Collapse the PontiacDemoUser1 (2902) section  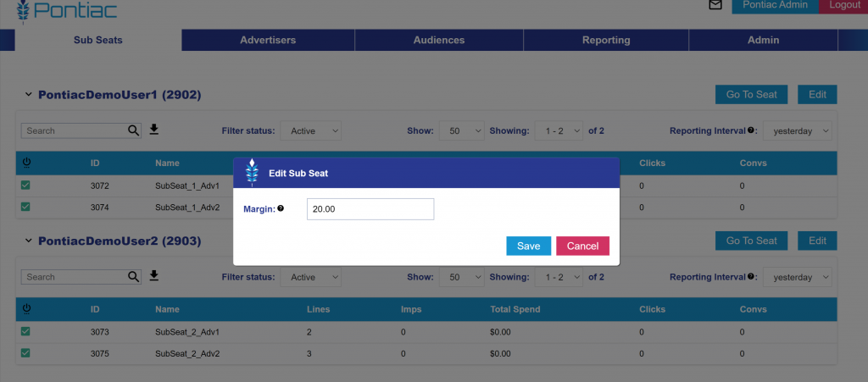(28, 95)
